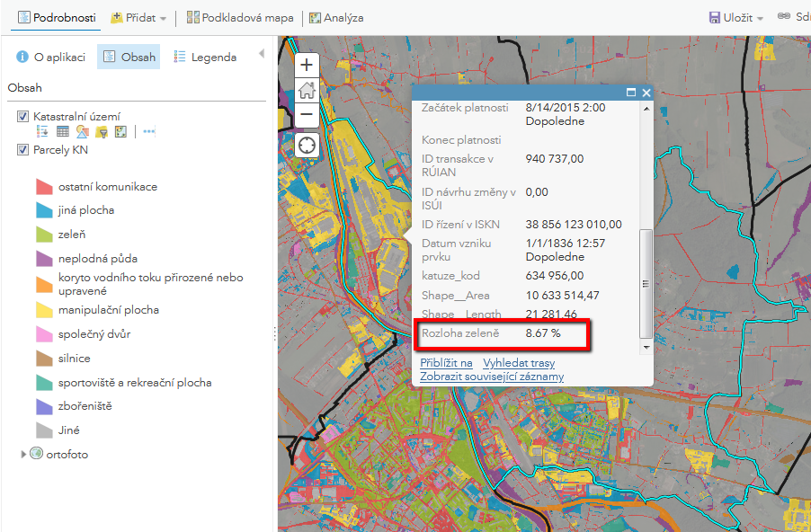Expand the ortofoto layer entry

point(22,454)
